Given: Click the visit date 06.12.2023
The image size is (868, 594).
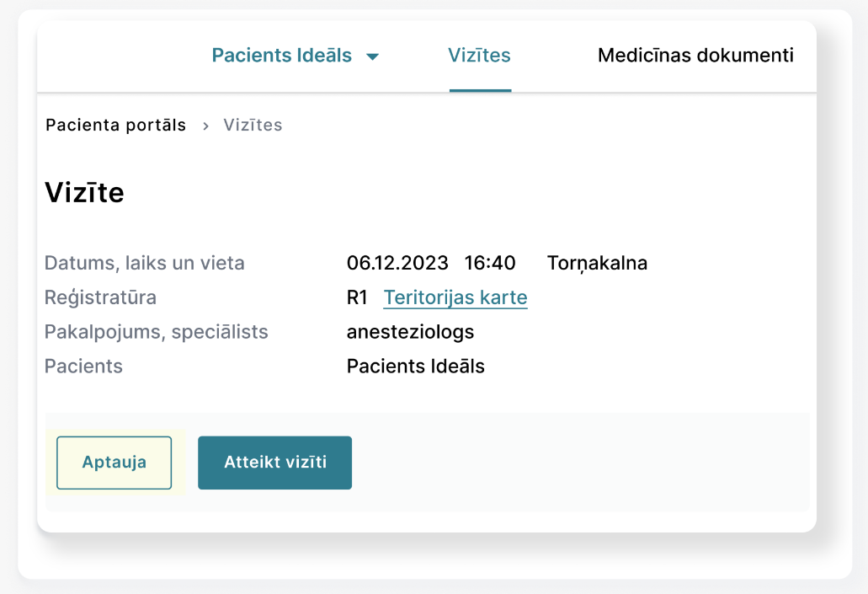Looking at the screenshot, I should coord(397,263).
